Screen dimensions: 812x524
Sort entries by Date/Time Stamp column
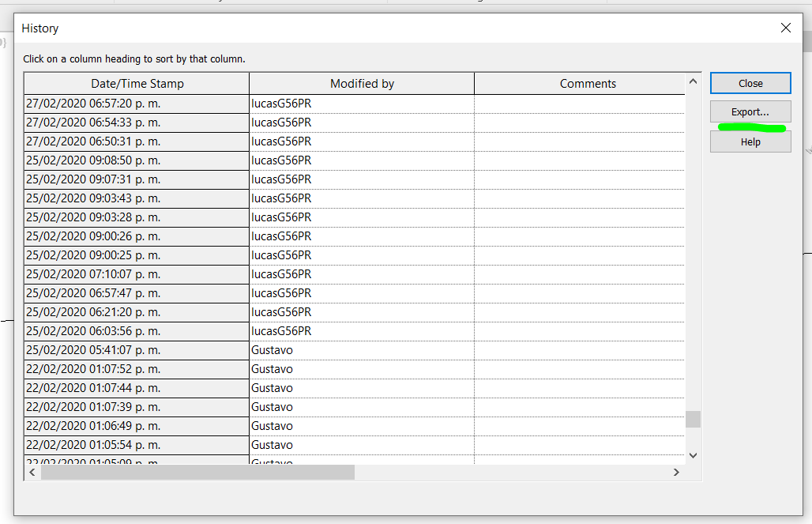135,83
